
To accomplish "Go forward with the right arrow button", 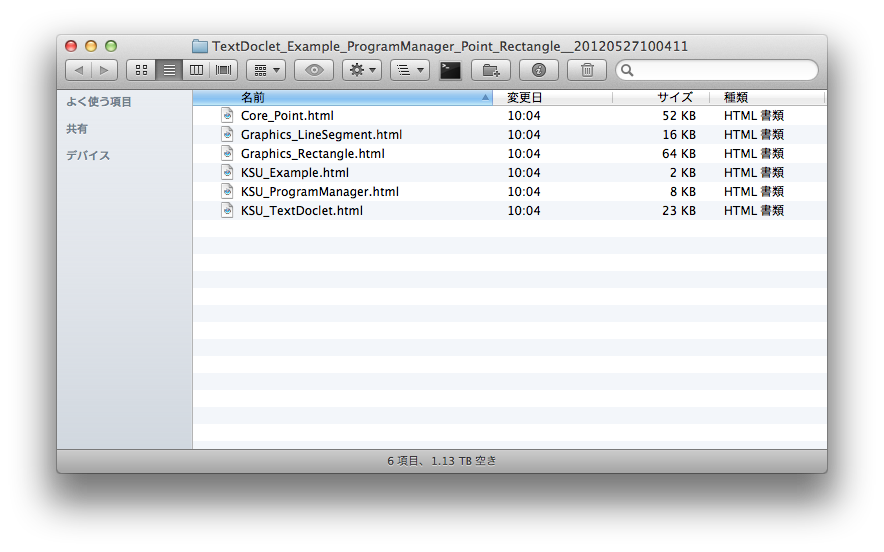I will click(104, 70).
